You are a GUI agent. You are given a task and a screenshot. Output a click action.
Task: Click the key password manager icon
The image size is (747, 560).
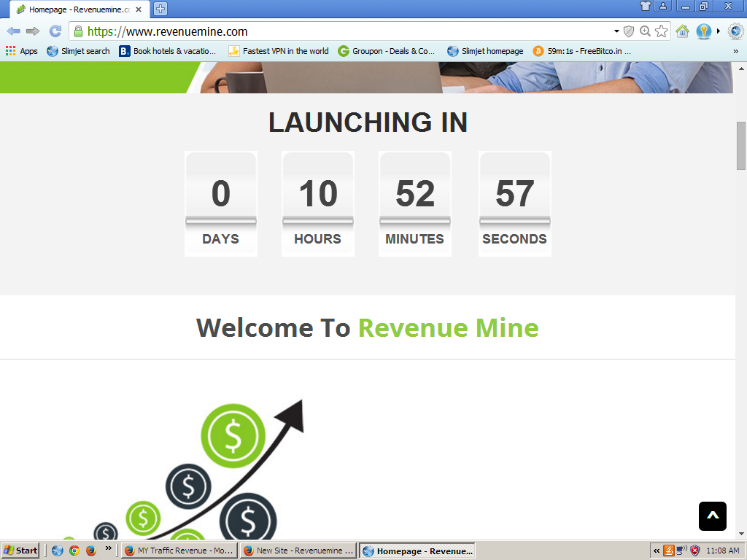704,31
